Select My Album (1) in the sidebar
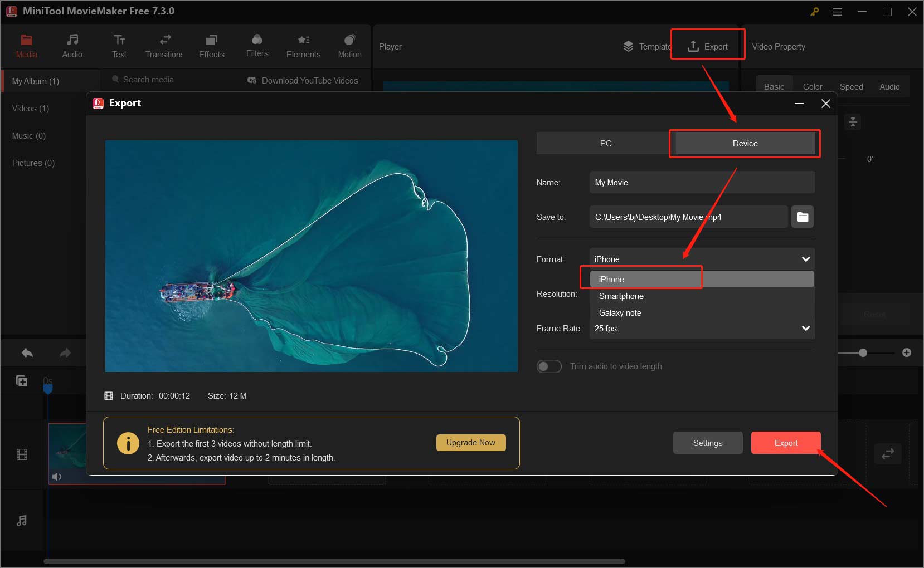The width and height of the screenshot is (924, 568). pyautogui.click(x=51, y=81)
